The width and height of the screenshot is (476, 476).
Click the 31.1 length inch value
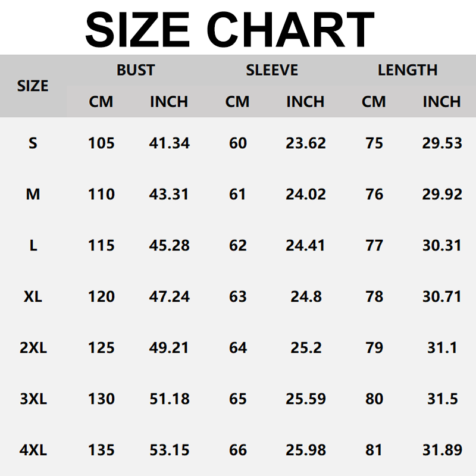(x=441, y=347)
